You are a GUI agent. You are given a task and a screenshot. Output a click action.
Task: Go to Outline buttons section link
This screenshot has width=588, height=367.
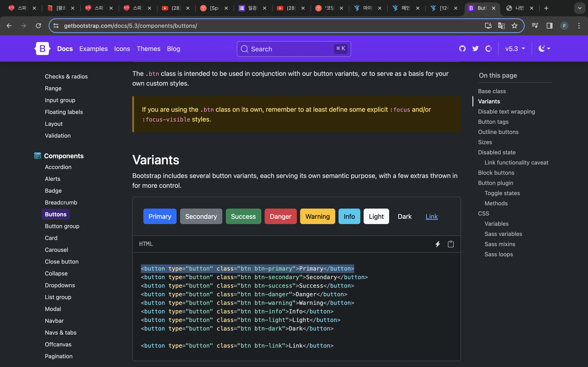coord(498,132)
